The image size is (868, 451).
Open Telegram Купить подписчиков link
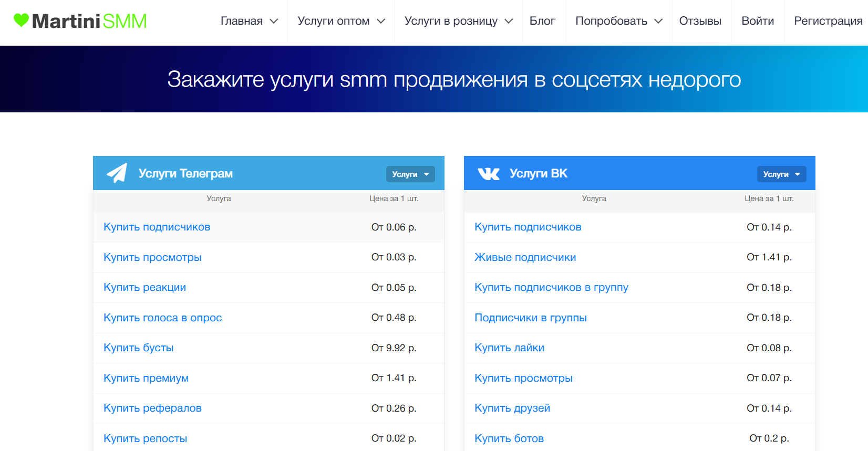point(157,227)
